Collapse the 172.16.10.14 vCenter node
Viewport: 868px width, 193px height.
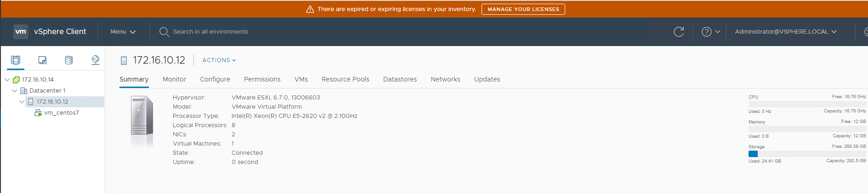coord(7,79)
